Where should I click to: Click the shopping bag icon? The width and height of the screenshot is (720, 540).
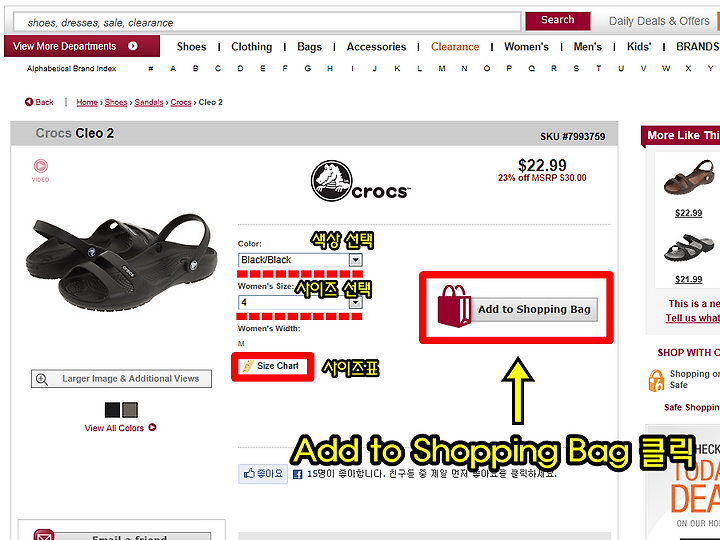click(x=454, y=306)
